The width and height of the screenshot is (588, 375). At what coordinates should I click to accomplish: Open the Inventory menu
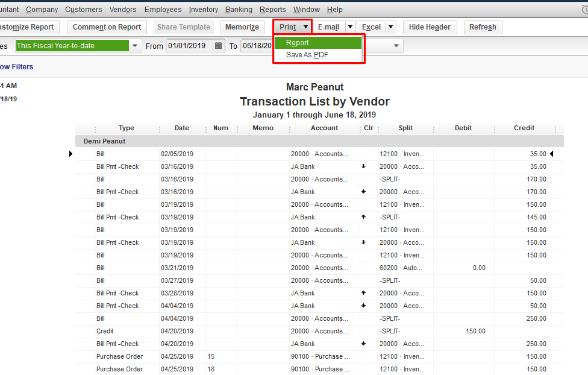tap(203, 10)
